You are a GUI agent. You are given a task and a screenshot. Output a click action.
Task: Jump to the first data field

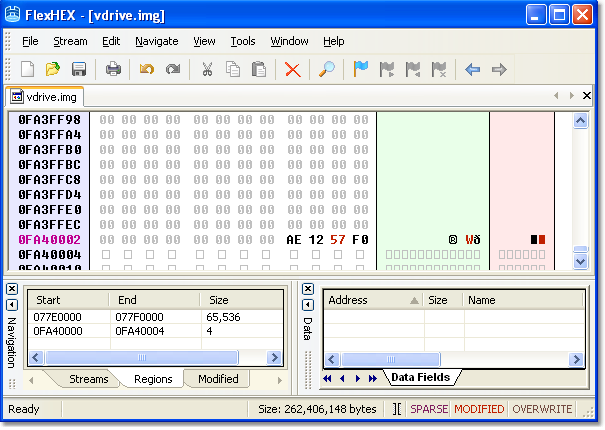pyautogui.click(x=327, y=378)
